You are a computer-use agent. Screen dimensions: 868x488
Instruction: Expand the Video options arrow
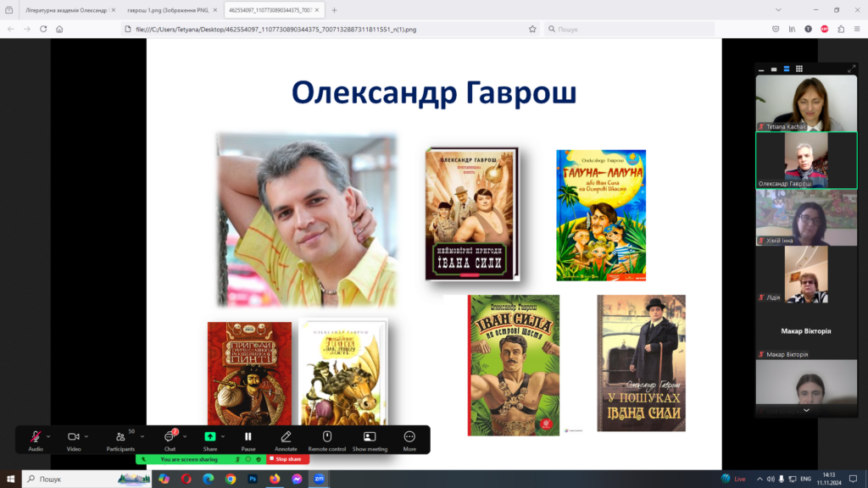86,436
